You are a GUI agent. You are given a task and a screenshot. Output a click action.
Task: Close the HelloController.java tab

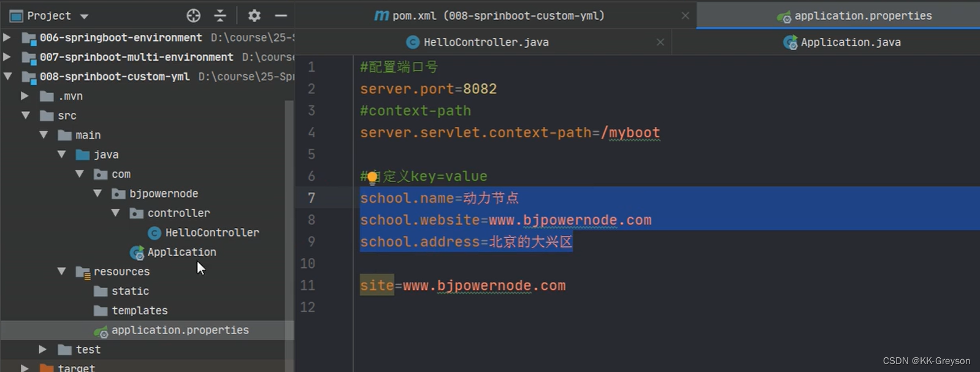click(660, 42)
